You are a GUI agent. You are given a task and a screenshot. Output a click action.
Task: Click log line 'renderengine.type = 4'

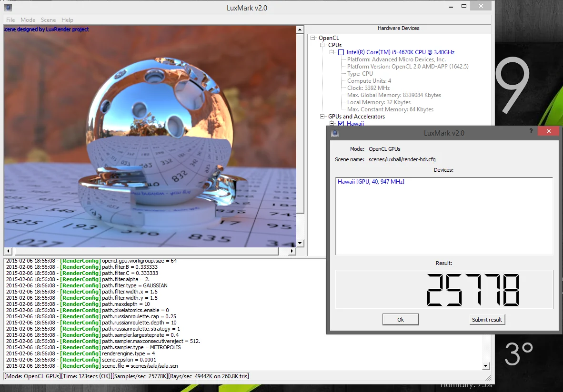tap(80, 353)
